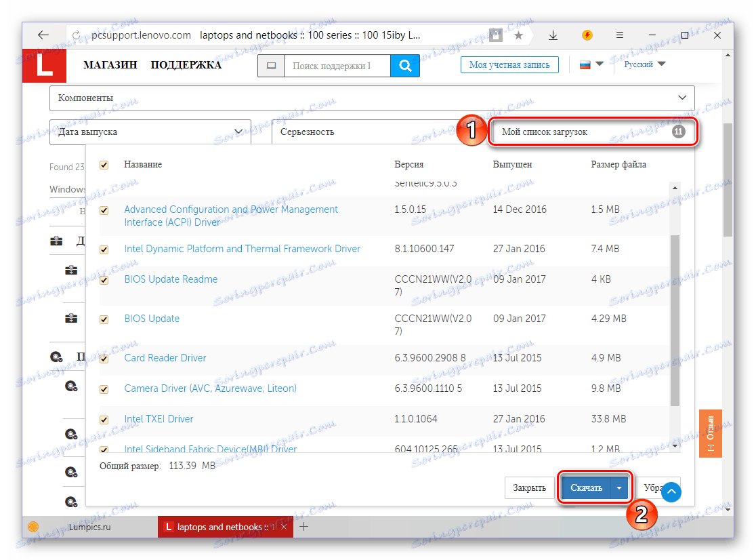Click the Размер файла column header
Viewport: 756px width, 560px height.
[x=618, y=165]
